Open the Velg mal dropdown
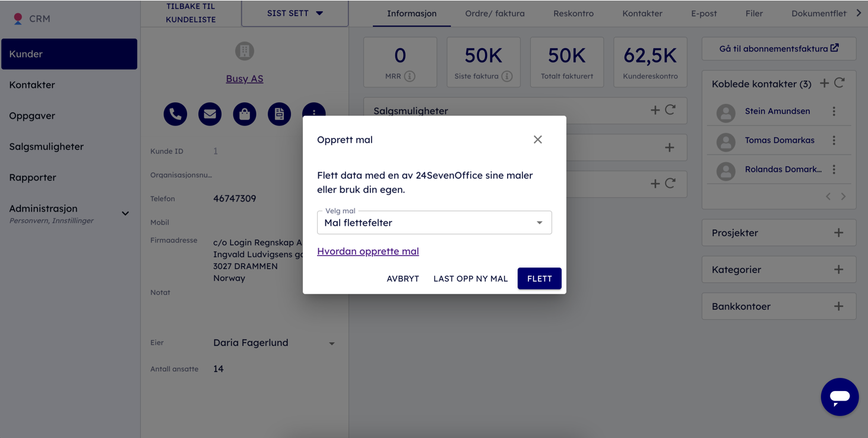 coord(434,223)
